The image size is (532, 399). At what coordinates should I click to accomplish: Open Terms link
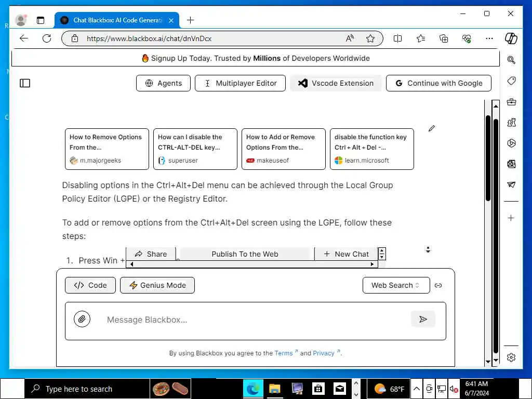tap(286, 353)
